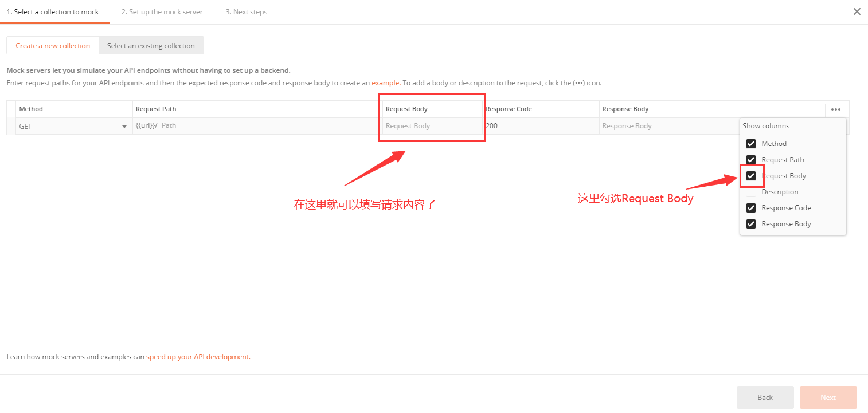
Task: Uncheck the Request Path column
Action: 751,159
